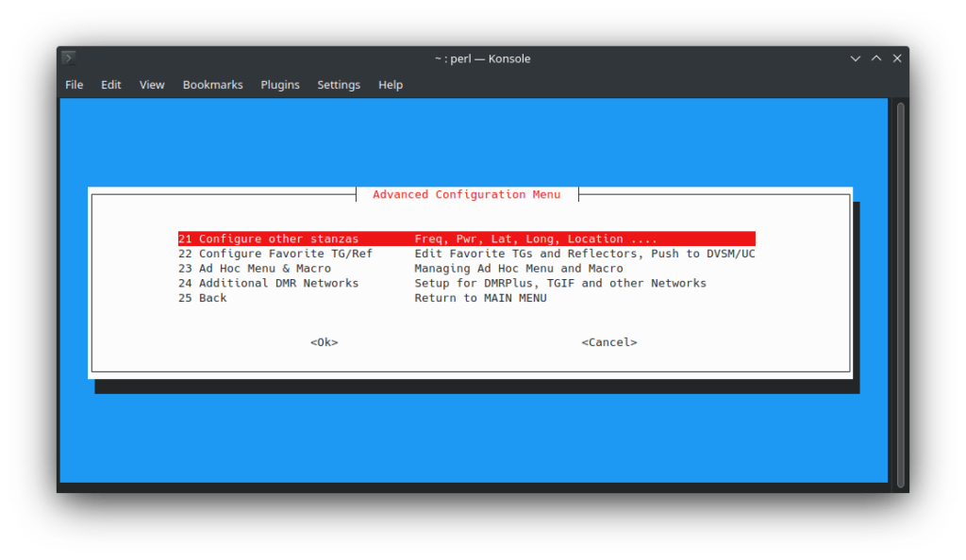Open the Edit menu
Viewport: 966px width, 560px height.
(x=111, y=85)
